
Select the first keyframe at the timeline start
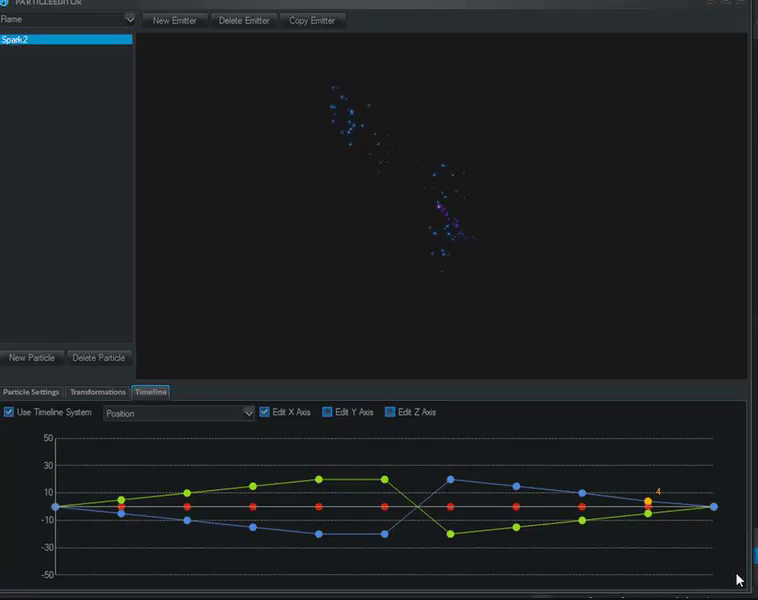tap(56, 507)
